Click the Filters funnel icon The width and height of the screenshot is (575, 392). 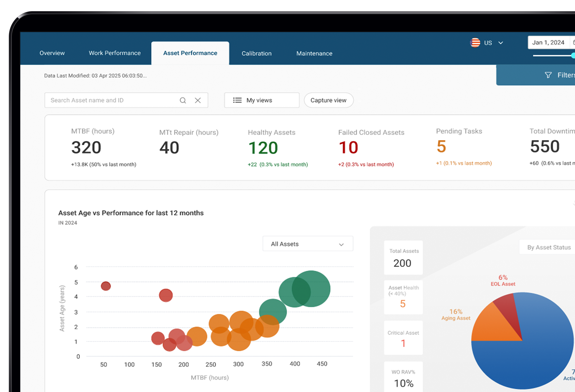point(548,75)
